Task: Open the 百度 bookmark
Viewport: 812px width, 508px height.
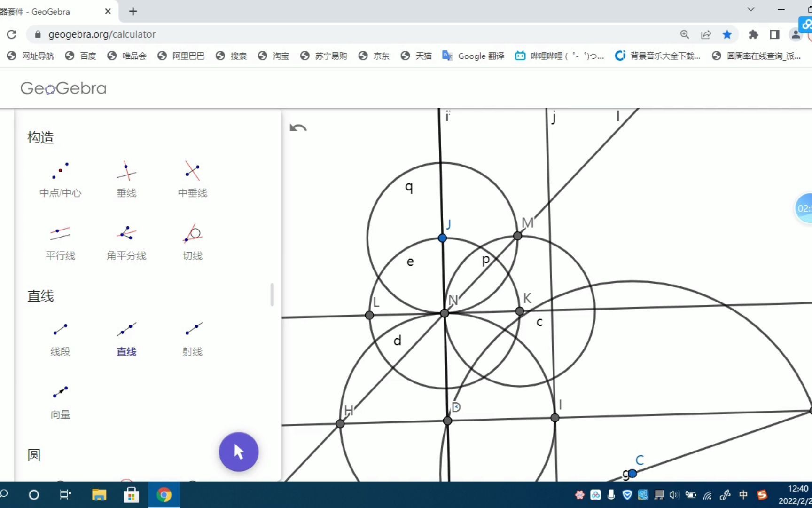Action: point(81,56)
